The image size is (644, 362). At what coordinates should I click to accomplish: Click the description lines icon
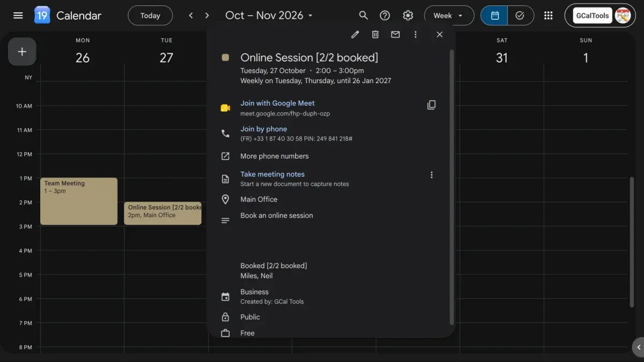(225, 220)
